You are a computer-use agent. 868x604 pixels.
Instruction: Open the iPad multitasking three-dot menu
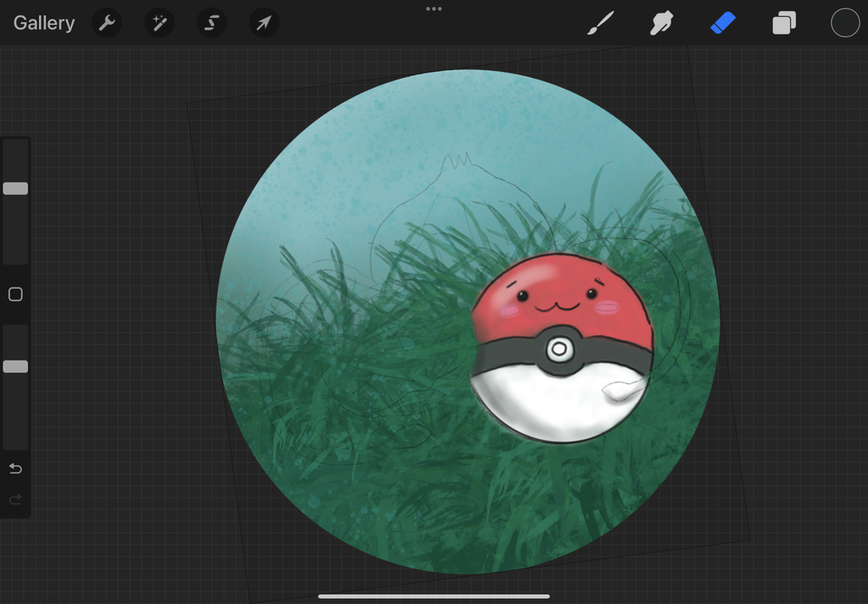tap(434, 8)
